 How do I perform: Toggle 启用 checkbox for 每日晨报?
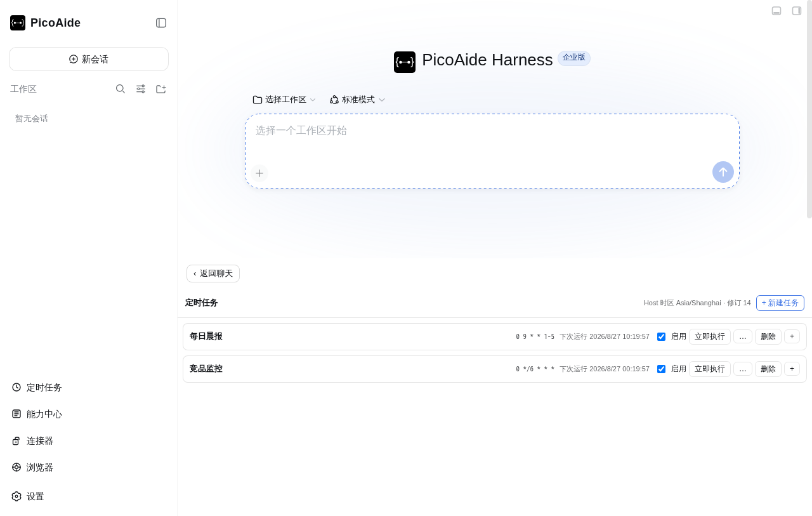[x=661, y=337]
